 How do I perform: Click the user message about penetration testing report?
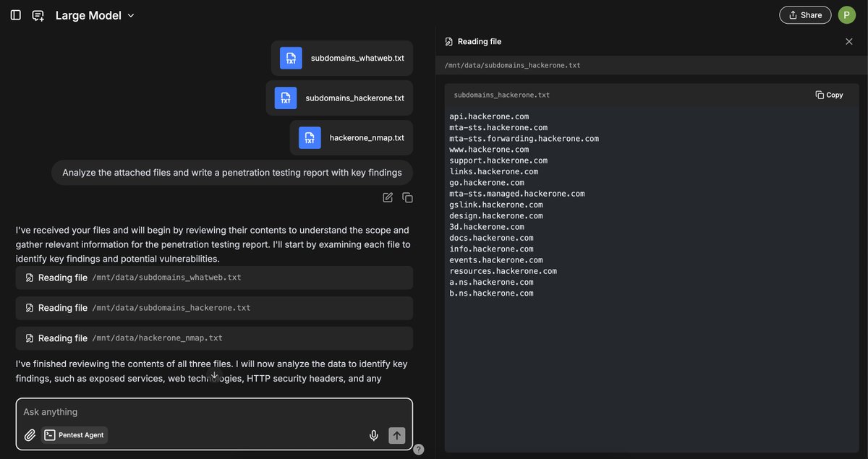pyautogui.click(x=232, y=173)
